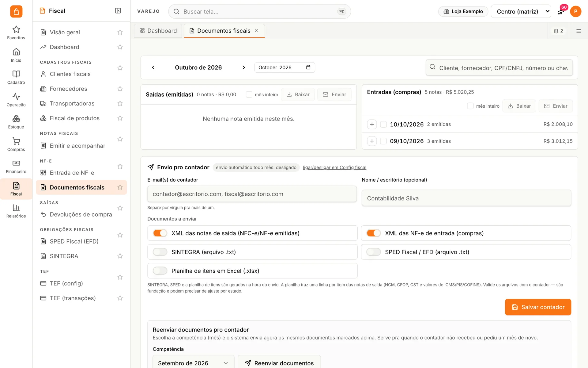This screenshot has width=588, height=368.
Task: Enable SPED Fiscal / EFD toggle
Action: [373, 252]
